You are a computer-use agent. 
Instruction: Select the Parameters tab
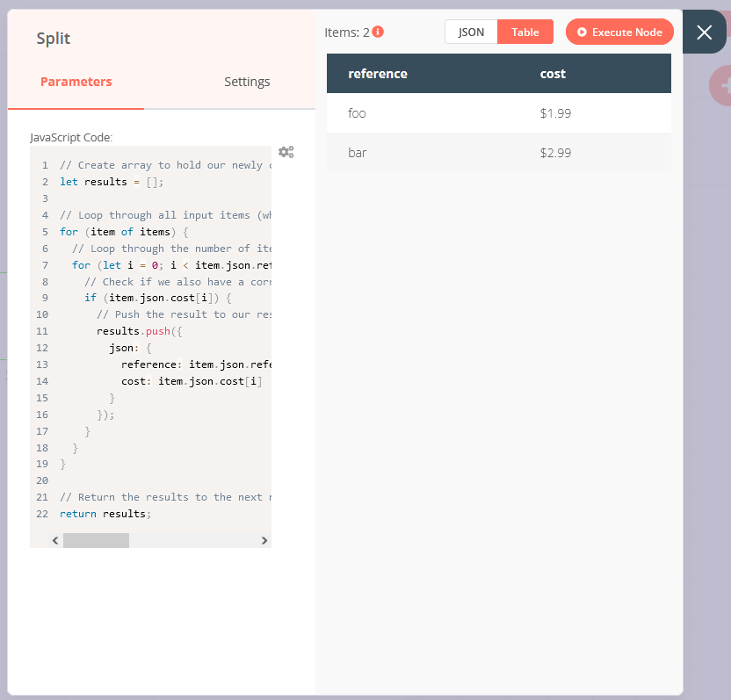tap(76, 81)
